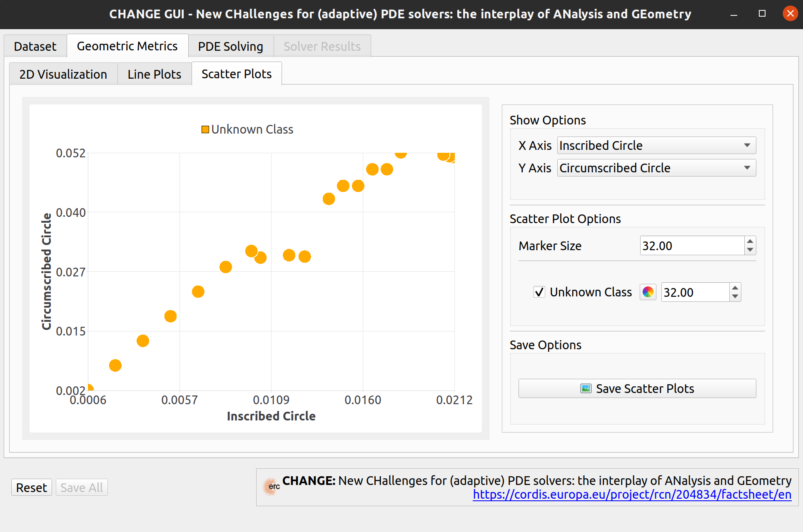Image resolution: width=803 pixels, height=532 pixels.
Task: Decrement Unknown Class size spinner down
Action: pos(735,296)
